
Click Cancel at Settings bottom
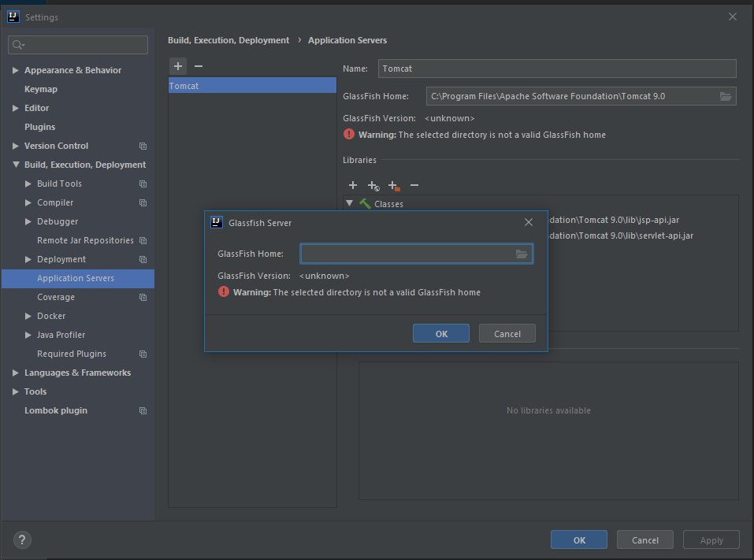(x=644, y=540)
